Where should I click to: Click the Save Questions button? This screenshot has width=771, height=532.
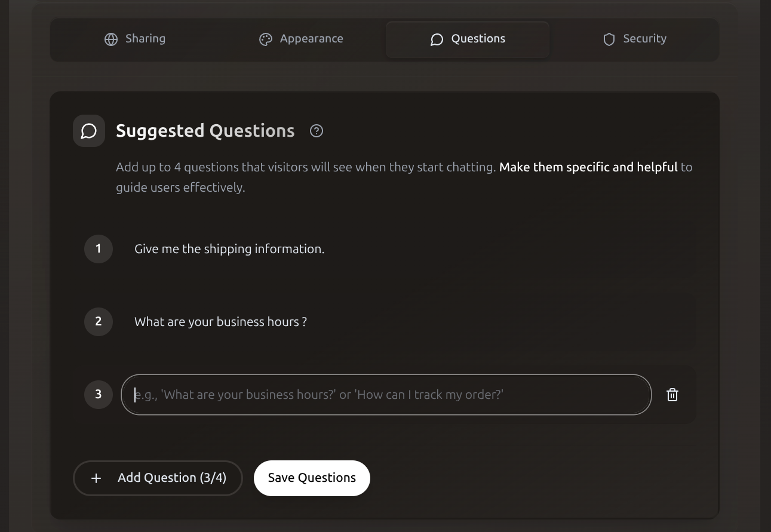312,478
